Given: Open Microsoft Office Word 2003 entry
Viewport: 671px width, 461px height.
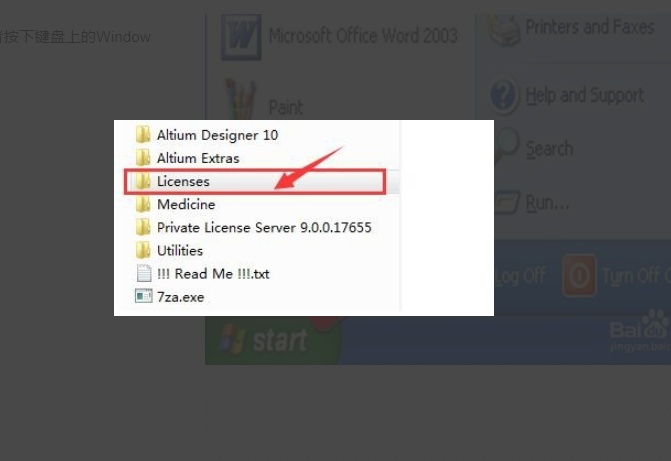Looking at the screenshot, I should [363, 36].
